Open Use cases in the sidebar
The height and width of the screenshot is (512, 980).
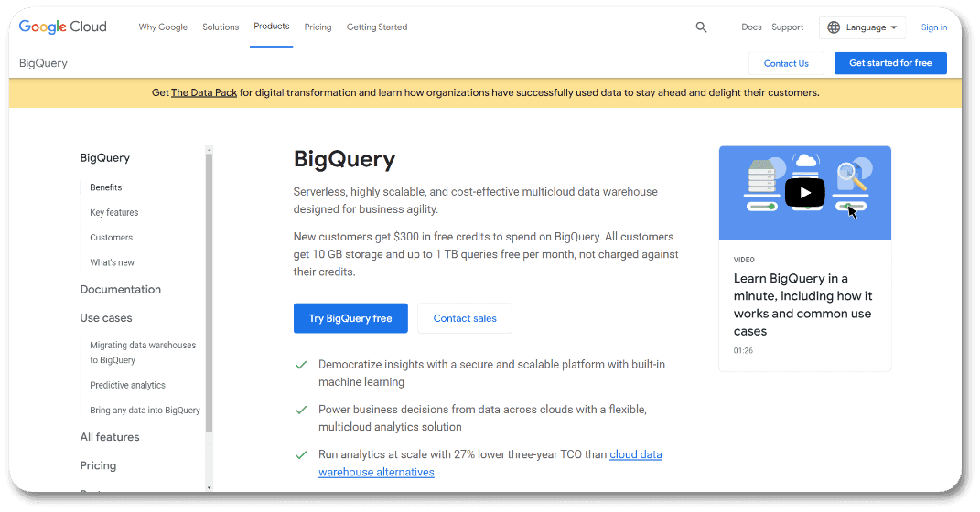[106, 318]
